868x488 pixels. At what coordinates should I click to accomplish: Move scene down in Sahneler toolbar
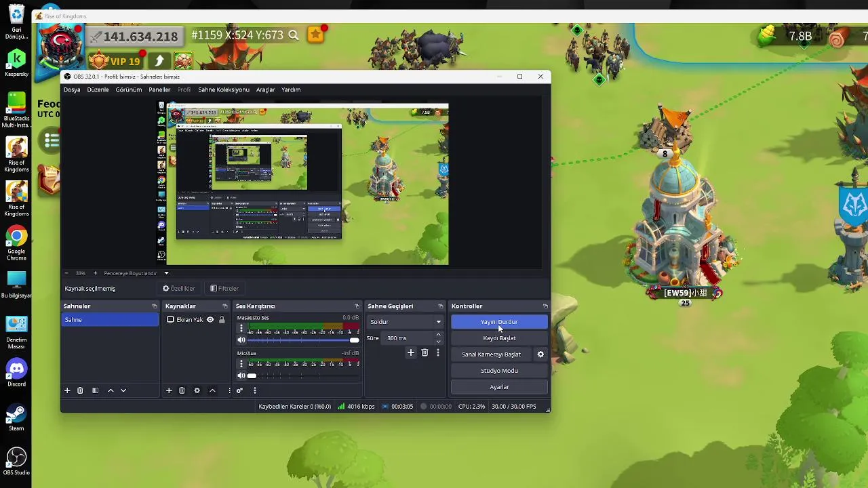[123, 390]
